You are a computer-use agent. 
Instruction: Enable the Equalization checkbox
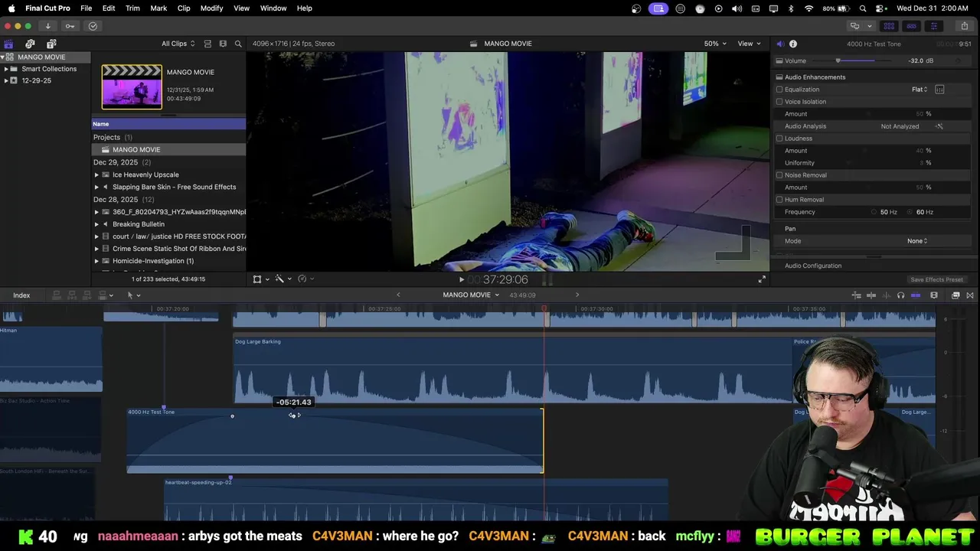(x=779, y=90)
